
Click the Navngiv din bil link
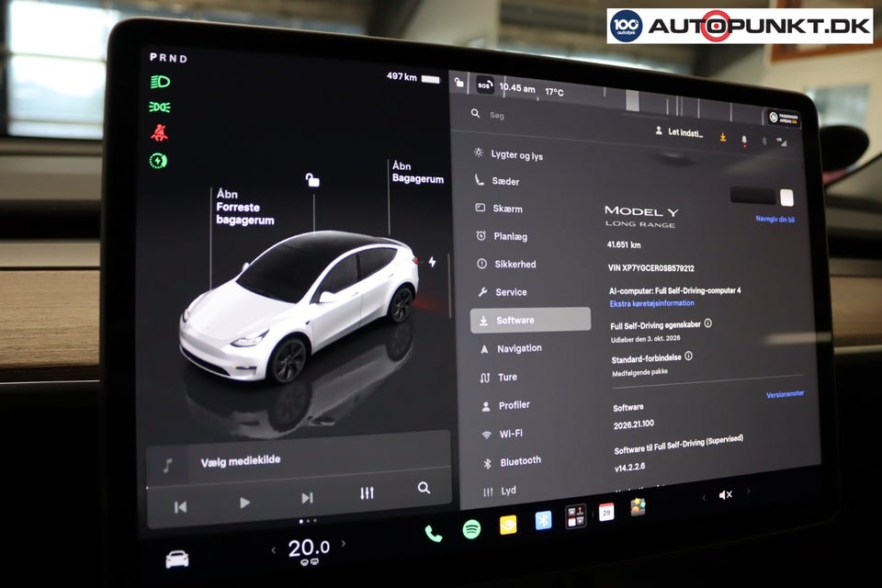(x=775, y=219)
